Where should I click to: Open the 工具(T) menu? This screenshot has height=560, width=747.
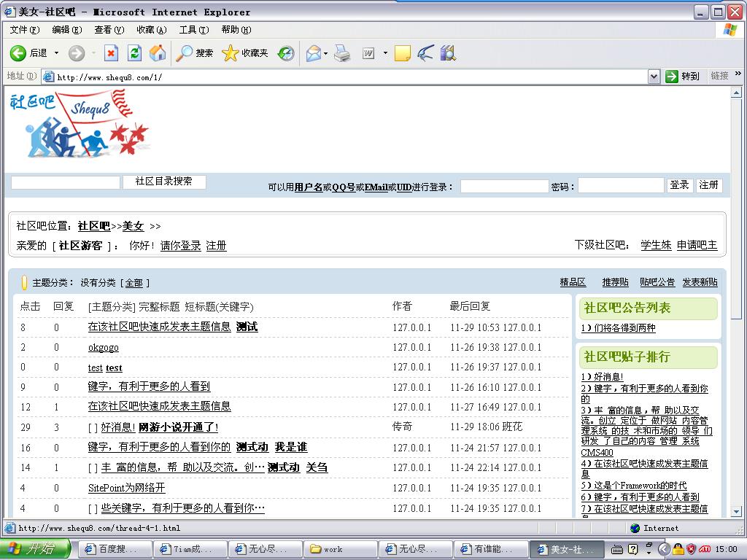coord(193,30)
